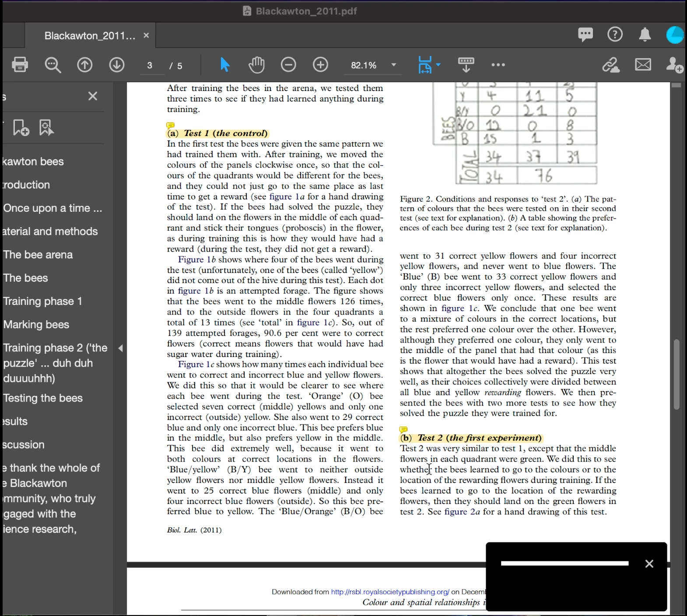Open the rsbl.royalsocietypublishing.org link
Screen dimensions: 687x616
[390, 592]
